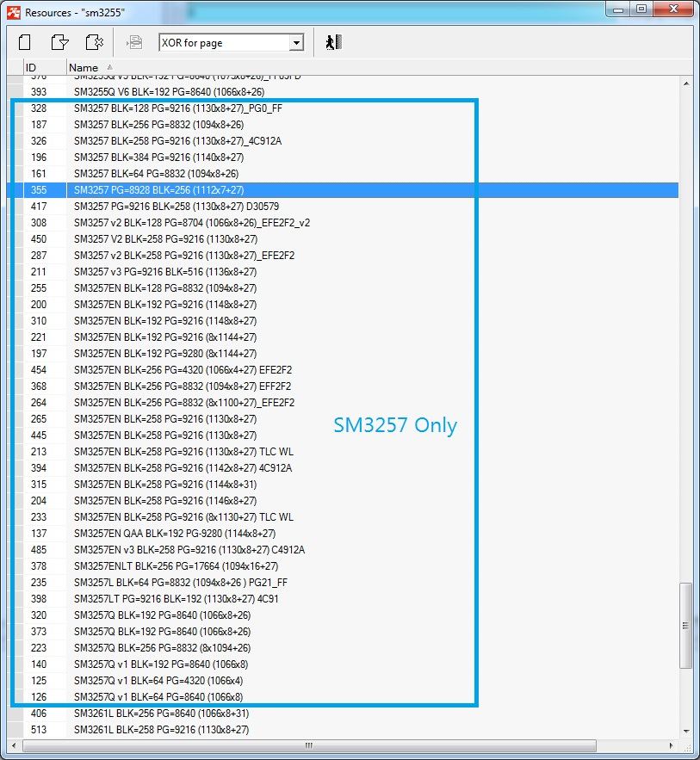This screenshot has height=760, width=700.
Task: Close the Resources window
Action: point(674,9)
